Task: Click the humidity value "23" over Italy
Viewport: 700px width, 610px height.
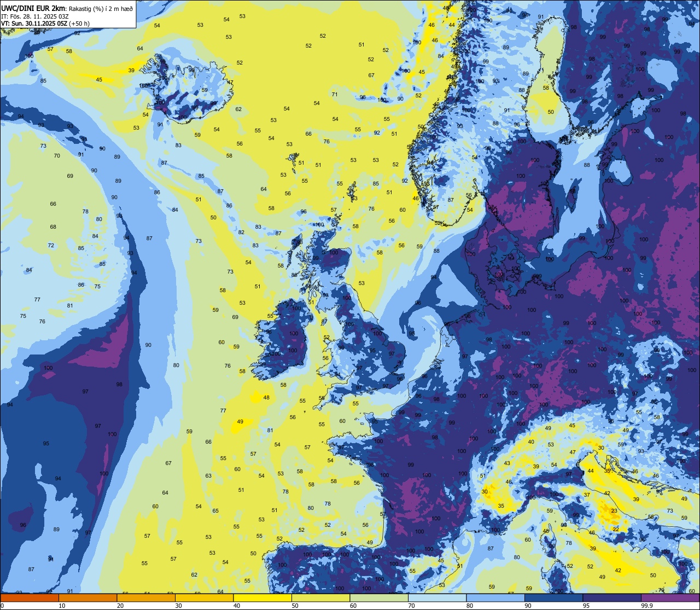Action: click(615, 511)
